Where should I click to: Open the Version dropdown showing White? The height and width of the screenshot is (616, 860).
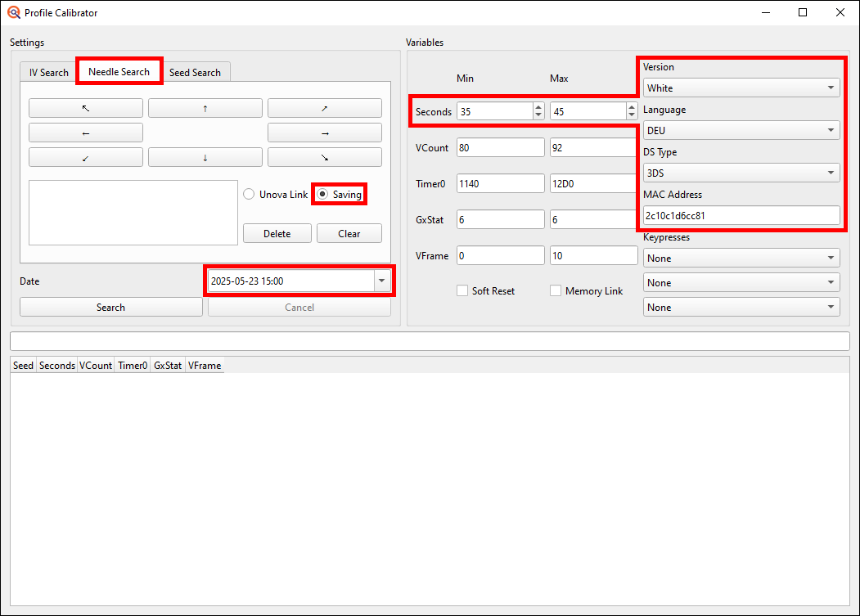(741, 88)
